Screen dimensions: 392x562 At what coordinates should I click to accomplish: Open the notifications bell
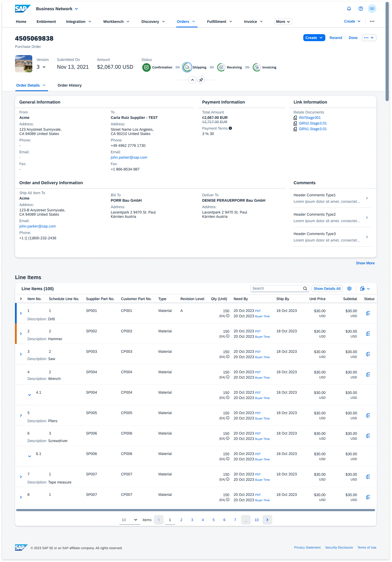pos(349,9)
